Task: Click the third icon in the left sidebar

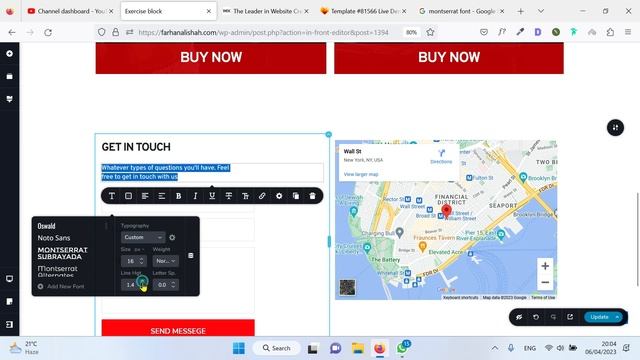Action: (9, 99)
